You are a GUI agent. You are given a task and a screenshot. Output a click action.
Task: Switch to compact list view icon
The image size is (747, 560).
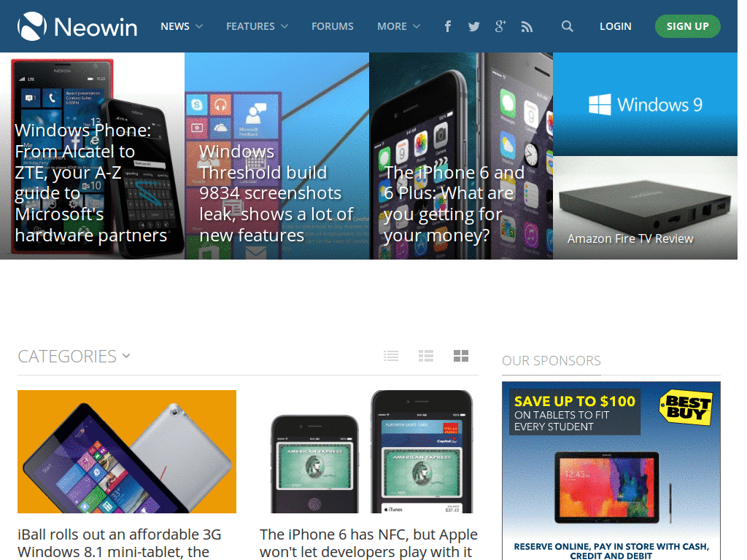tap(391, 356)
